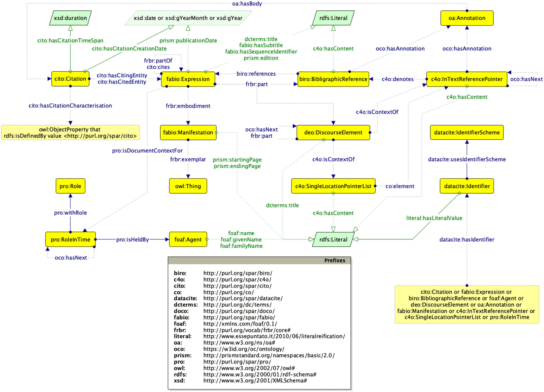Click the oa:hasBody edge label
Screen dimensions: 544x392
click(x=247, y=4)
